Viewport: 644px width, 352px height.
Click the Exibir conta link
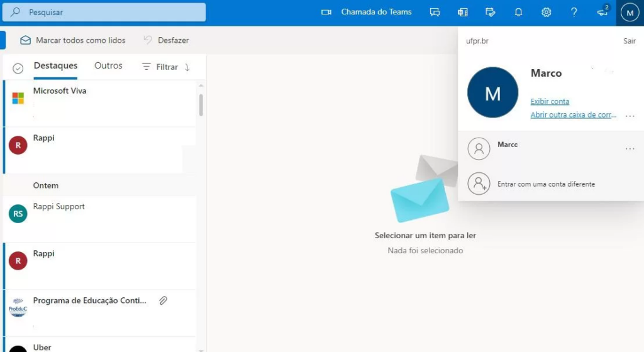pos(550,101)
